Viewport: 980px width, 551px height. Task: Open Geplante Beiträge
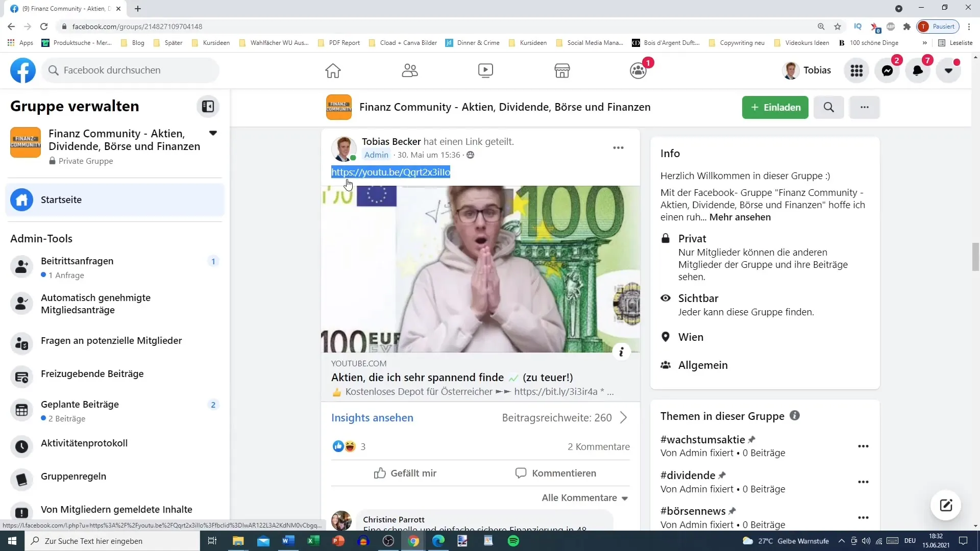115,411
